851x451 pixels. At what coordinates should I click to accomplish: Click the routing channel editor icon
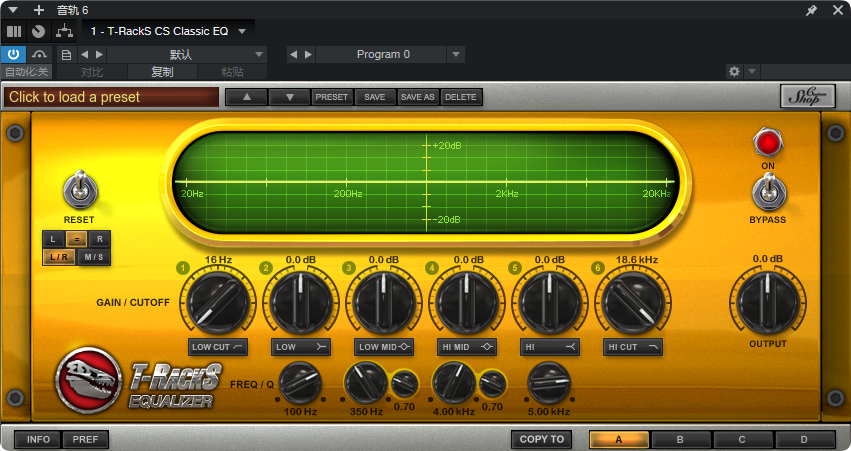pos(64,31)
